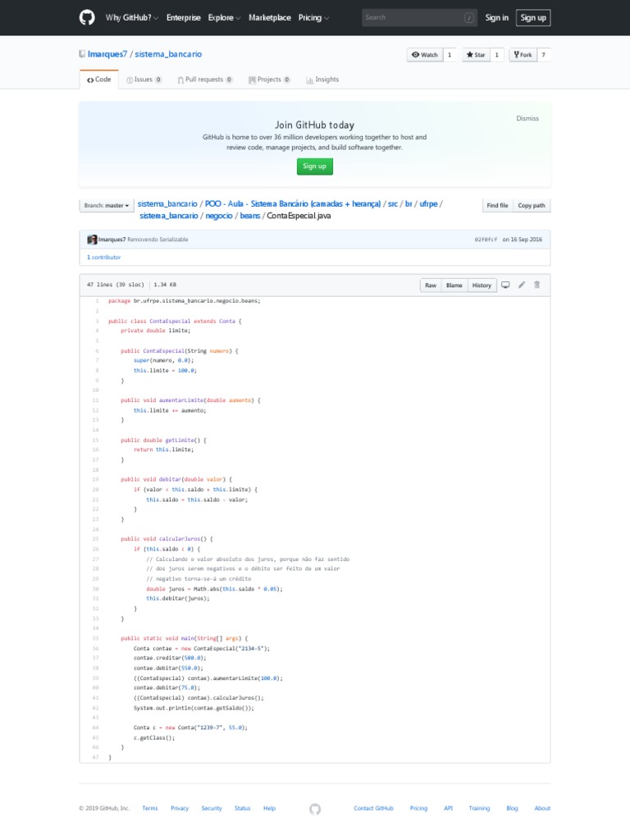Image resolution: width=630 pixels, height=840 pixels.
Task: Open Enterprise in the top navigation
Action: (x=184, y=18)
